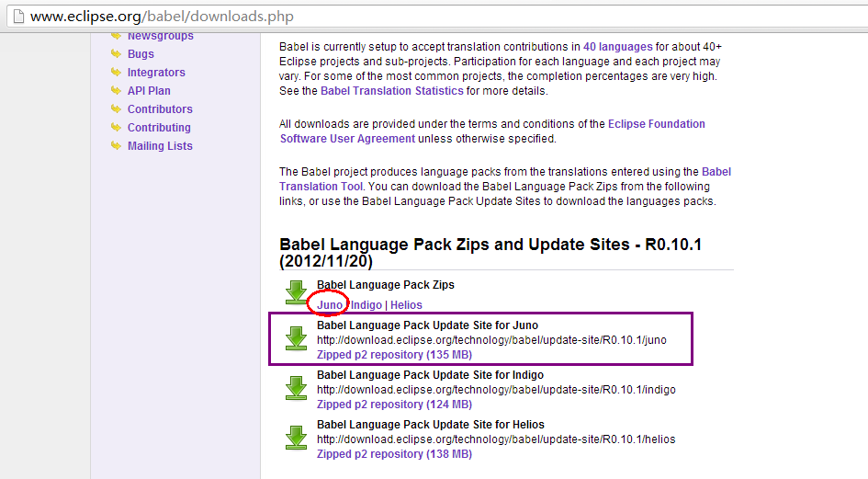Click the green download icon for Helios update site

tap(296, 438)
